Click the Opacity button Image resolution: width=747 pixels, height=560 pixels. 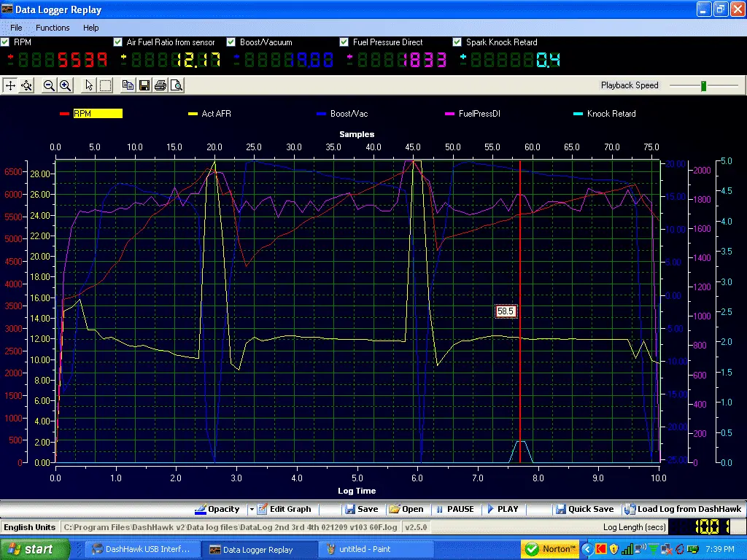(x=217, y=509)
